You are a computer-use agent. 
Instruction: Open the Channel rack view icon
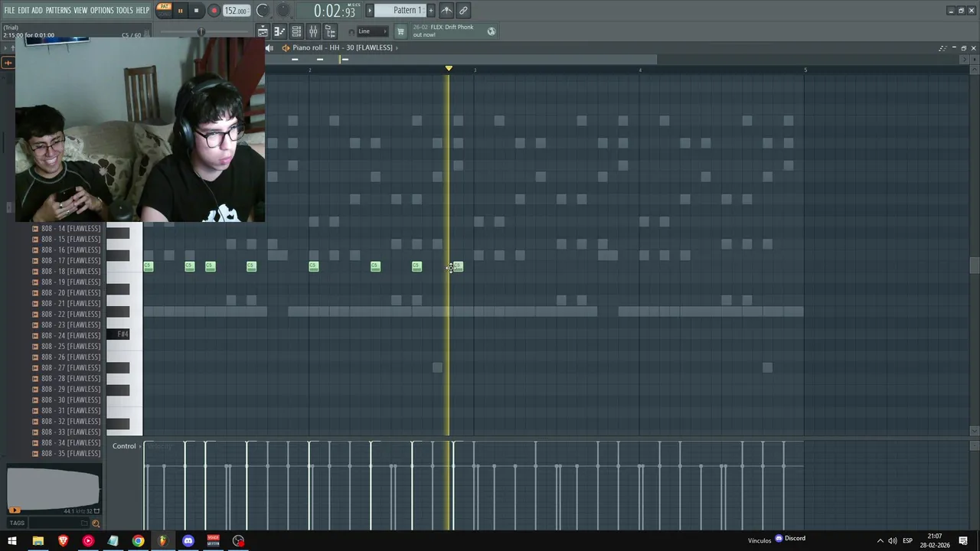(296, 31)
